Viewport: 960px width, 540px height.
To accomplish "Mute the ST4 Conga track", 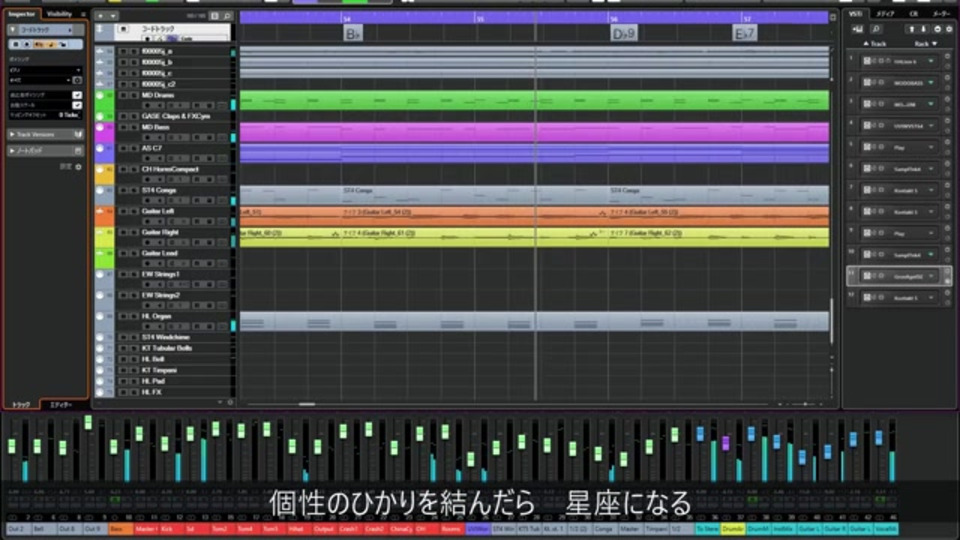I will pos(123,190).
